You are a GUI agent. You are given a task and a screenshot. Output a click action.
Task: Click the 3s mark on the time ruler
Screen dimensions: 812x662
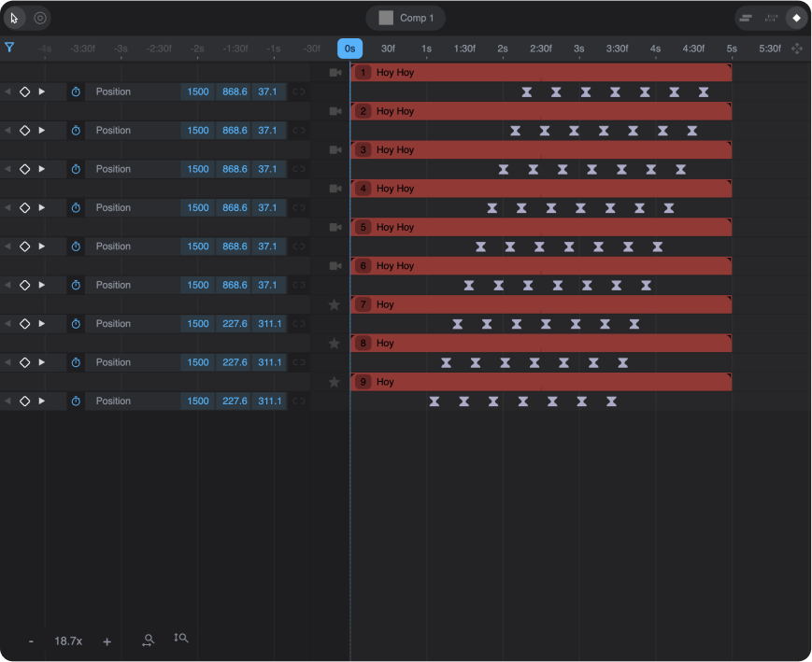click(579, 49)
